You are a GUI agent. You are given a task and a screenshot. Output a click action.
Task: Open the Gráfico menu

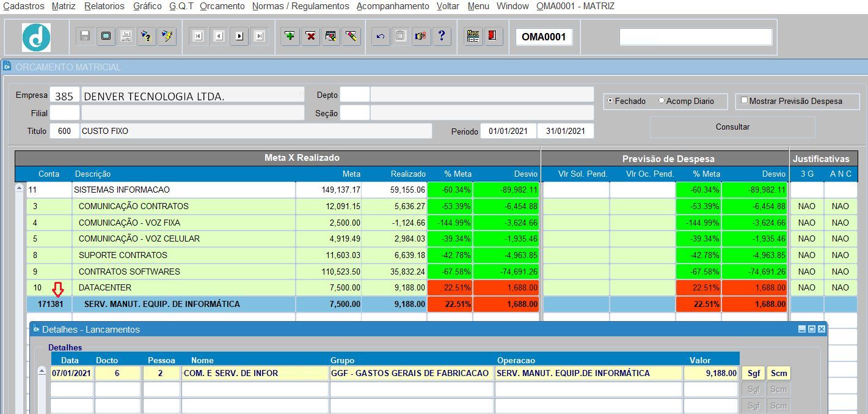147,6
